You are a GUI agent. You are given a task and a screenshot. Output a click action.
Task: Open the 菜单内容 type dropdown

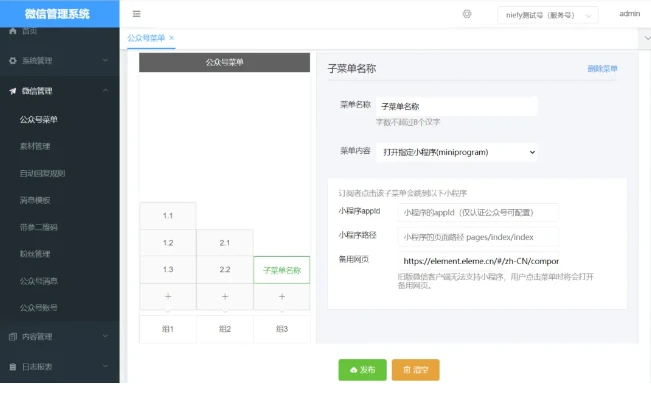point(456,152)
